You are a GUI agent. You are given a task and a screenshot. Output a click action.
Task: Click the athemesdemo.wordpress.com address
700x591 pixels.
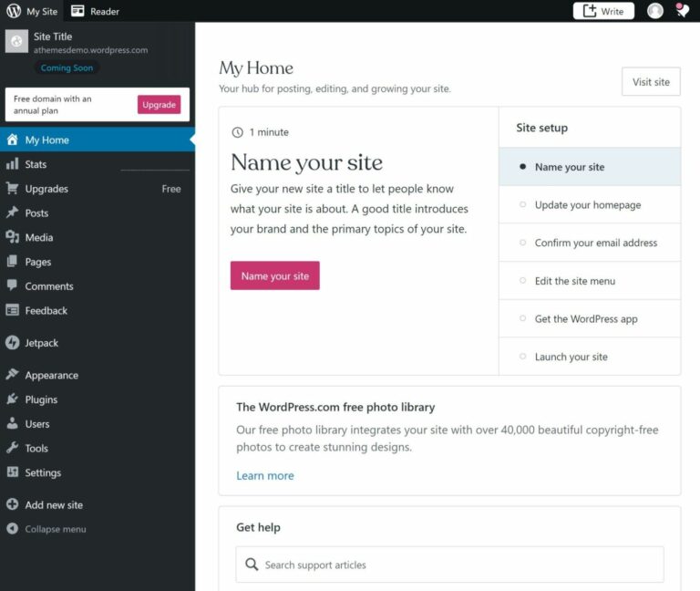90,50
